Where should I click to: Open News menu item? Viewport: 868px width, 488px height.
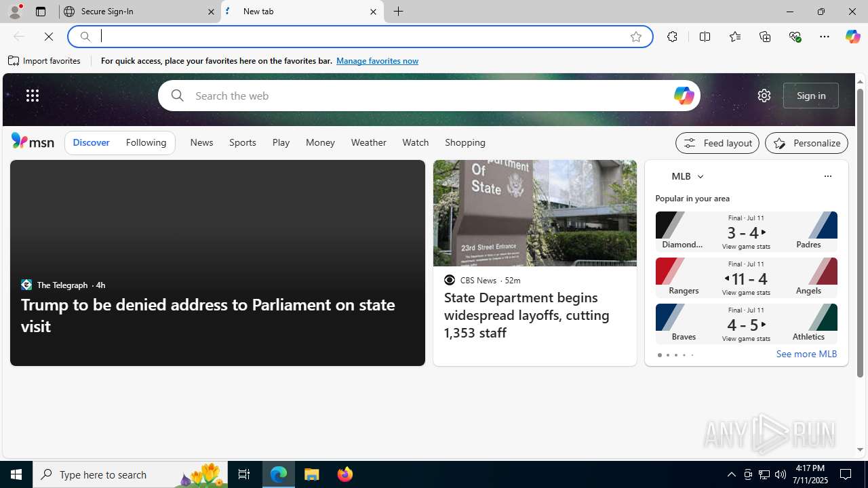coord(201,143)
